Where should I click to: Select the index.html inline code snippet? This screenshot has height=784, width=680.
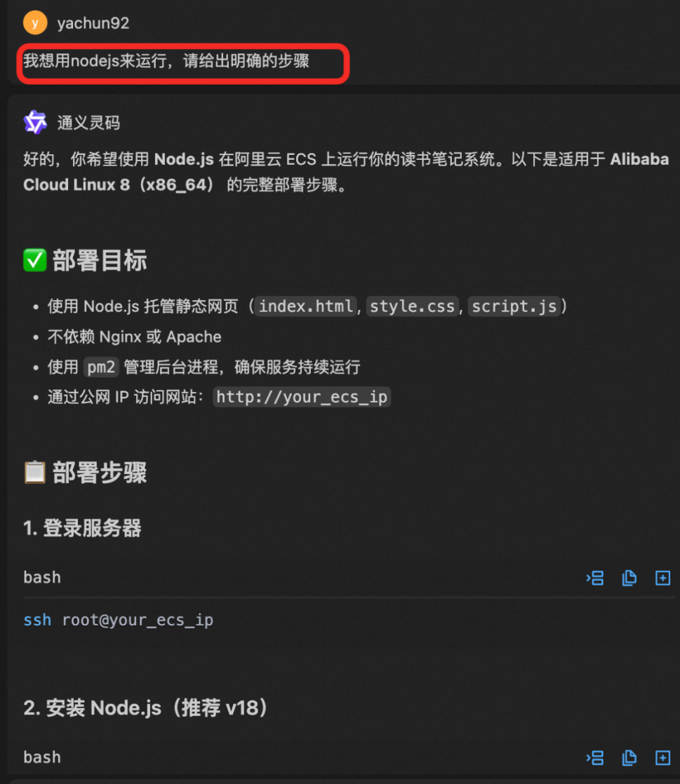click(306, 306)
